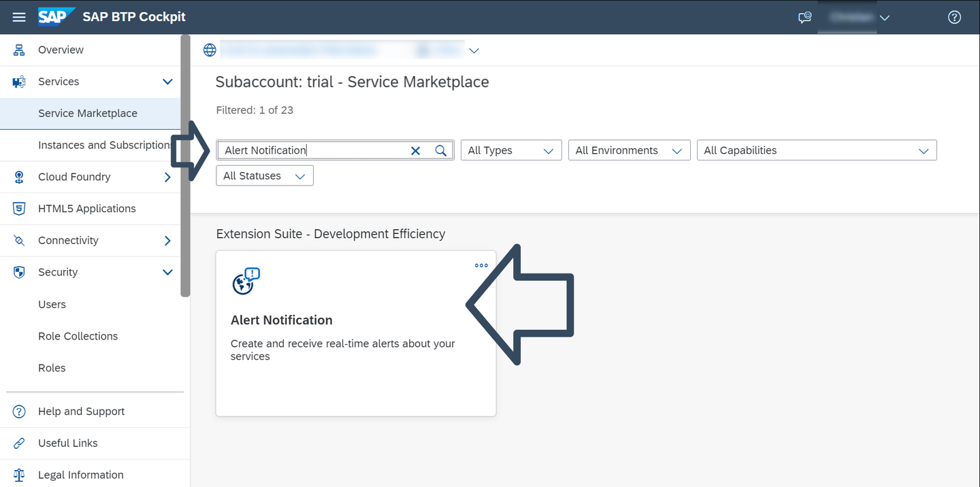Expand the user account dropdown arrow
Screen dimensions: 980x487
click(x=885, y=18)
